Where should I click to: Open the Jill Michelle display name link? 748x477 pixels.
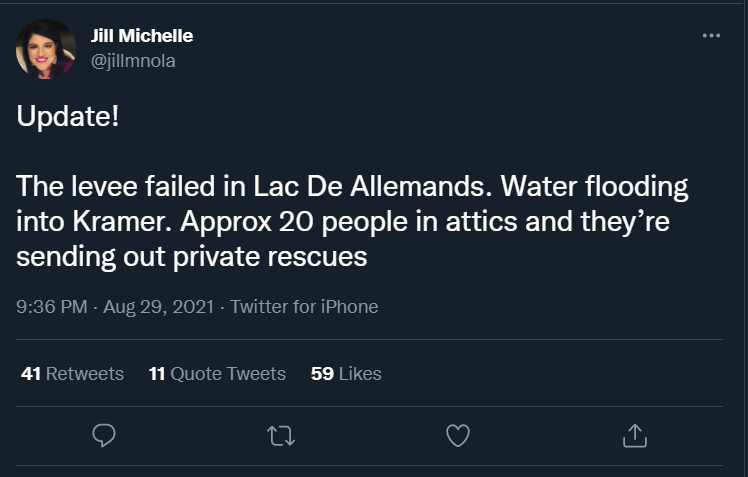click(x=142, y=36)
